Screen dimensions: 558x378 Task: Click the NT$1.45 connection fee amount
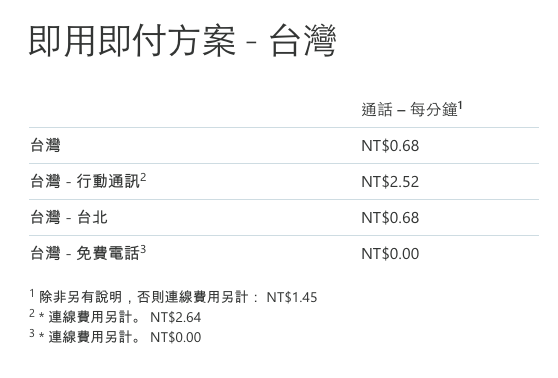click(x=291, y=297)
